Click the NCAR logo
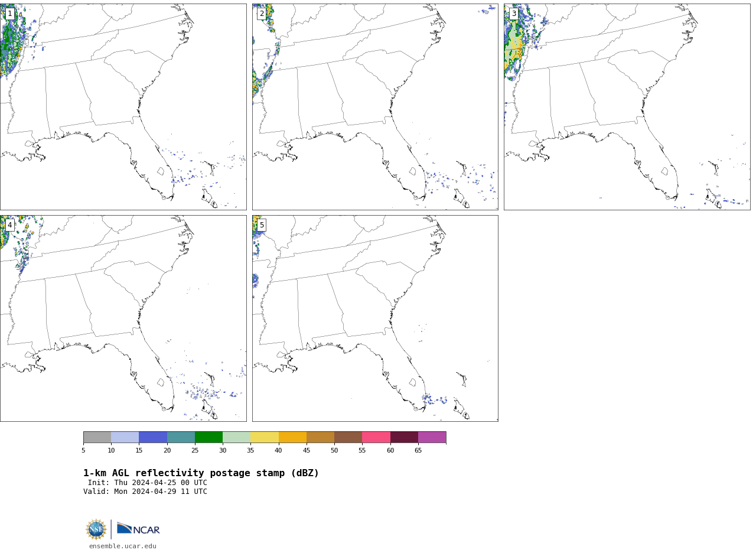This screenshot has width=756, height=553. click(138, 529)
